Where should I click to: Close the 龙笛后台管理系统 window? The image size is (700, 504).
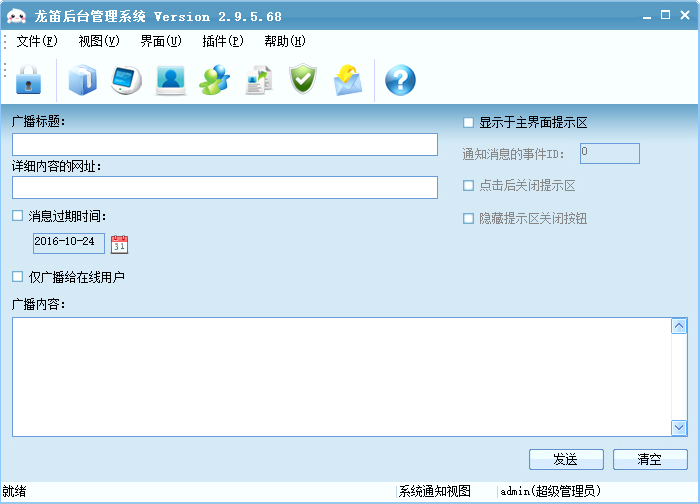(x=685, y=15)
